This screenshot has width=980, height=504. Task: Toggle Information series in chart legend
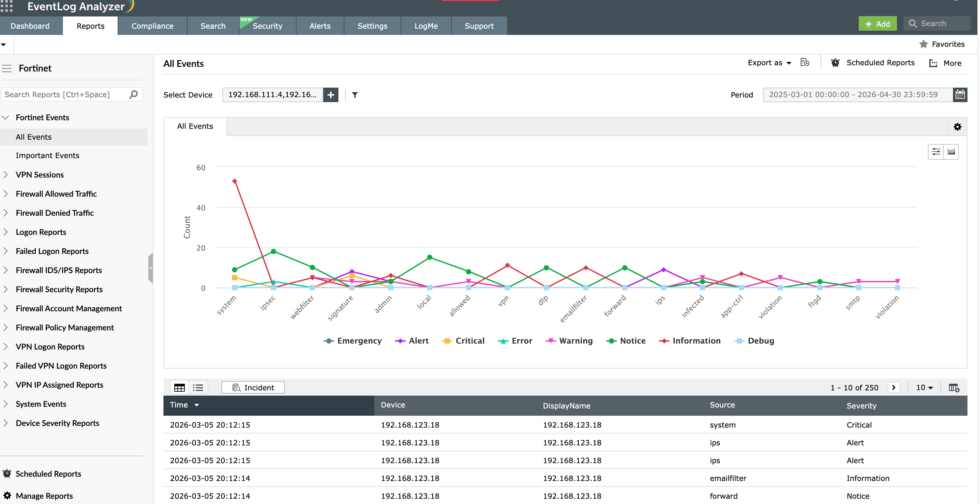(x=689, y=341)
